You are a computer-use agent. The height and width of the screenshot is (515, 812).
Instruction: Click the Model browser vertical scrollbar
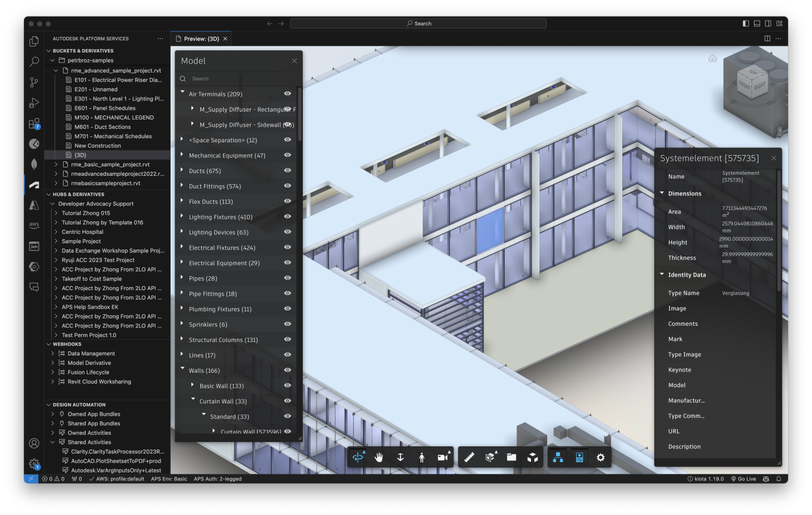(299, 114)
